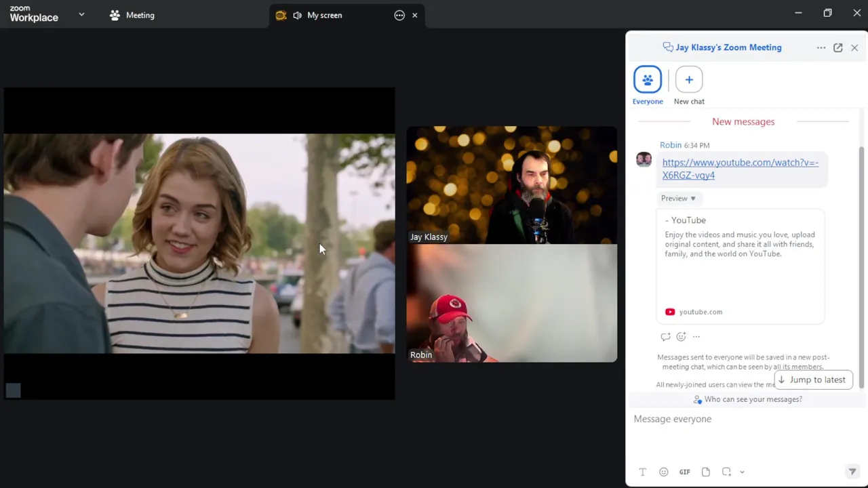The width and height of the screenshot is (868, 488).
Task: Click Robin's sender name in chat
Action: [671, 145]
